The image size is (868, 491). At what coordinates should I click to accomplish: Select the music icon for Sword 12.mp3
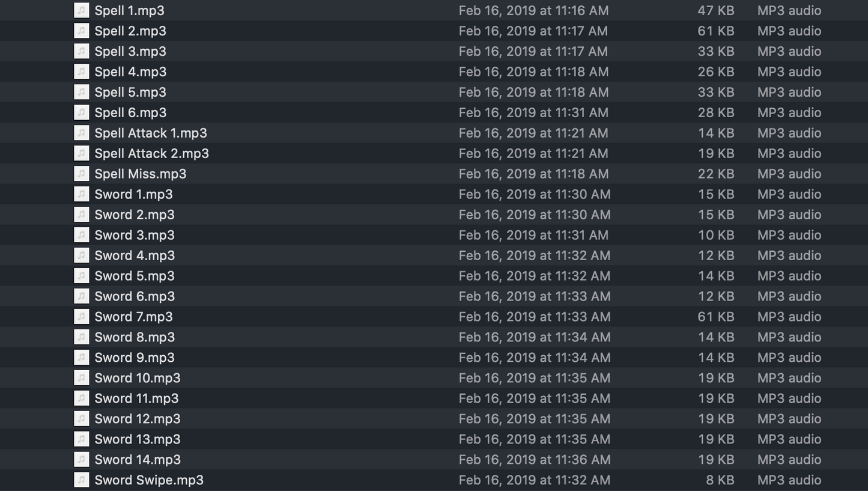coord(82,419)
